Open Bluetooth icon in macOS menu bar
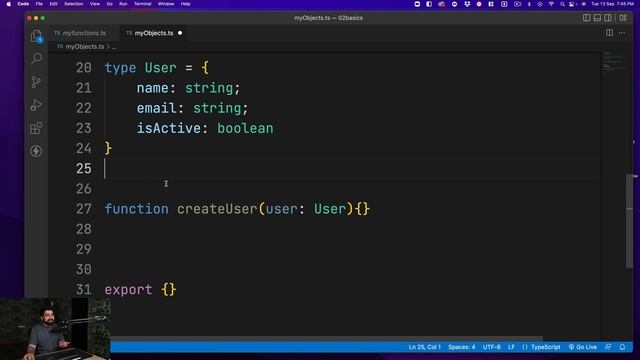This screenshot has width=640, height=360. click(x=529, y=4)
